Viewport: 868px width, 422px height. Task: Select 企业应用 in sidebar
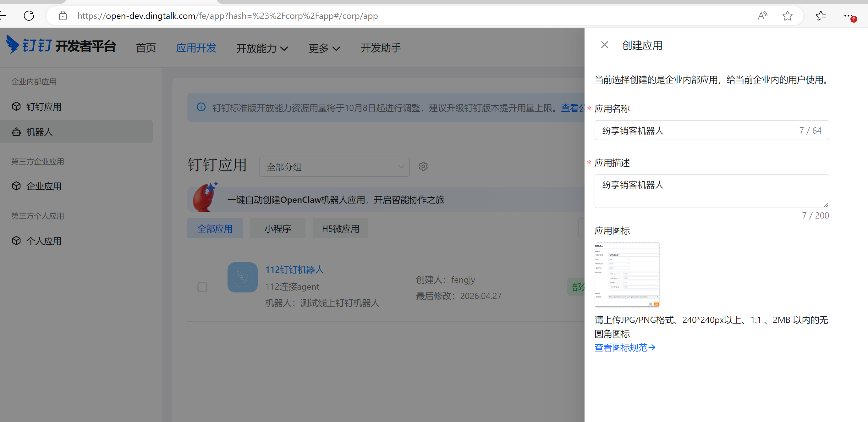(76, 186)
